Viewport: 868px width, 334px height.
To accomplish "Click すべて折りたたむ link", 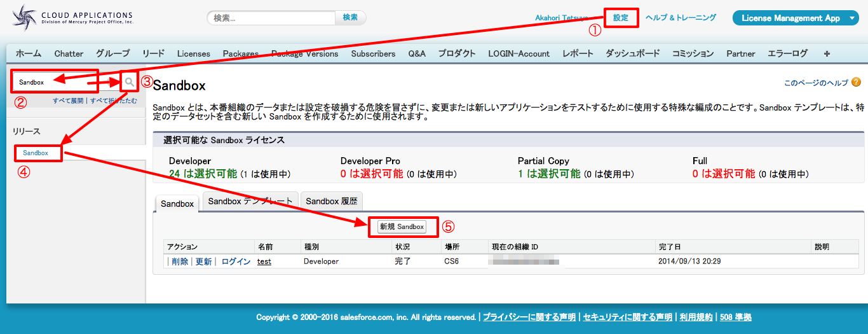I will tap(114, 101).
